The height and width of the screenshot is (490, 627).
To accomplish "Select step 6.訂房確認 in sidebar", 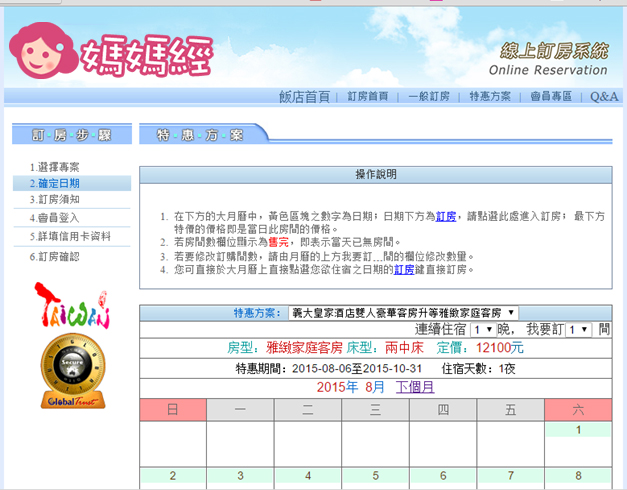I will click(x=54, y=256).
